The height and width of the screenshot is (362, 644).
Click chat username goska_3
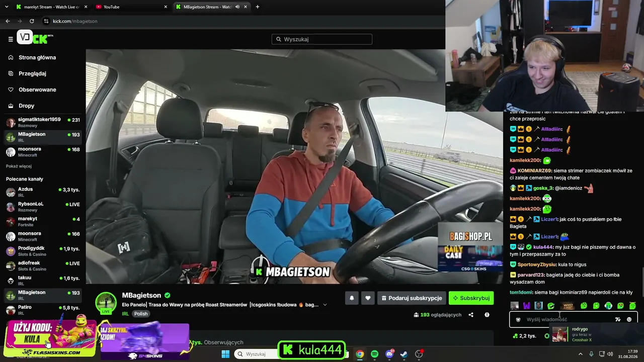(x=543, y=188)
